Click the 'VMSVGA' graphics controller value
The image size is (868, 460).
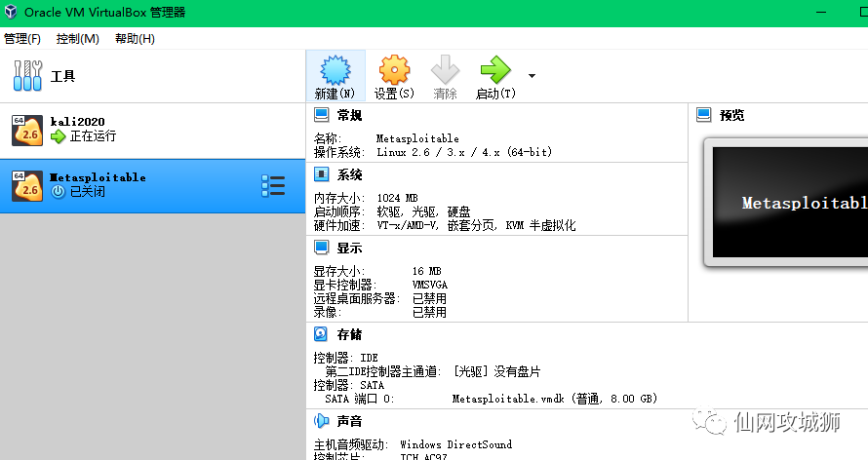(x=430, y=285)
